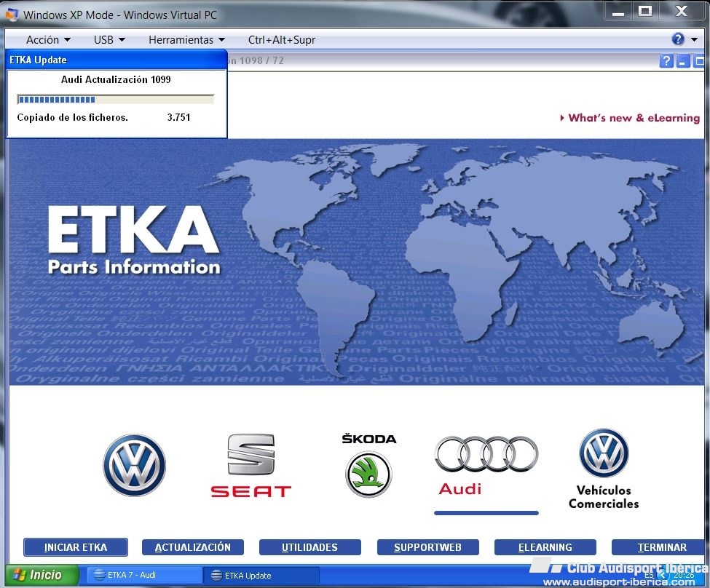Click the Copiado de los ficheros label
Viewport: 710px width, 588px height.
(x=72, y=117)
